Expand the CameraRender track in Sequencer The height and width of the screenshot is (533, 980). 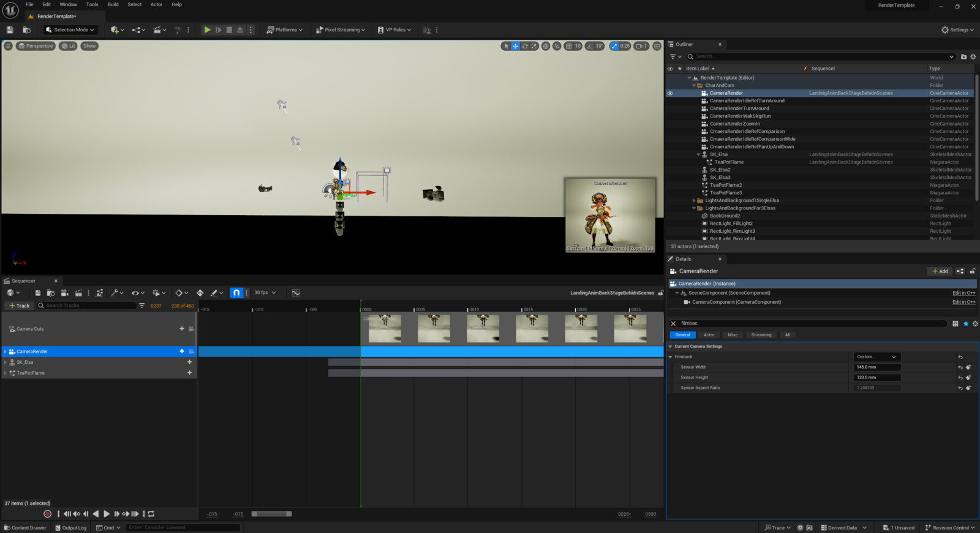6,352
